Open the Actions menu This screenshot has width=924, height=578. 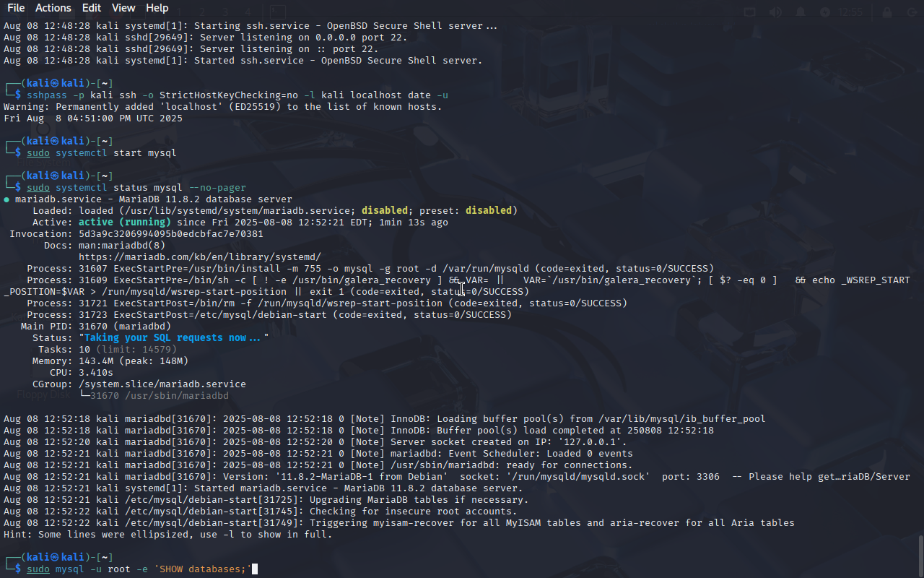[53, 8]
